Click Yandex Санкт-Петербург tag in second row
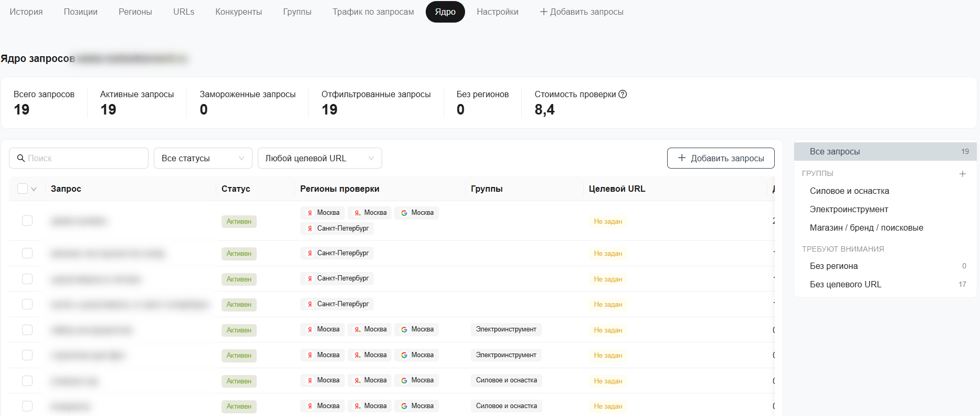This screenshot has width=980, height=416. click(337, 253)
